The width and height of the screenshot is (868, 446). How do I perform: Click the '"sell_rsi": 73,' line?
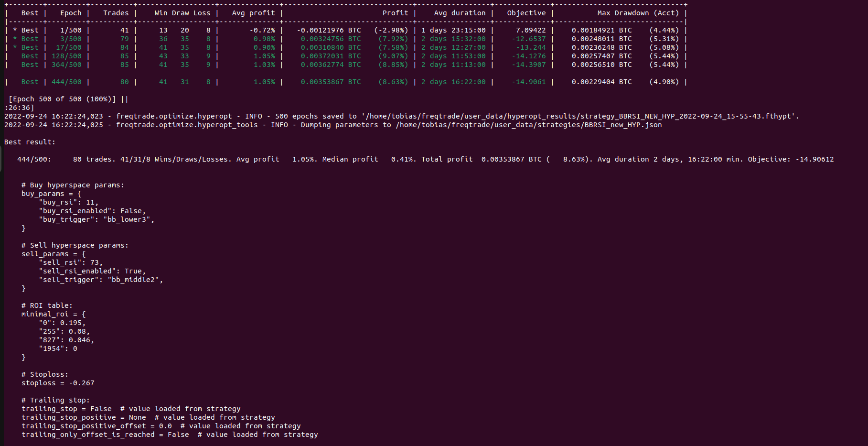point(71,262)
